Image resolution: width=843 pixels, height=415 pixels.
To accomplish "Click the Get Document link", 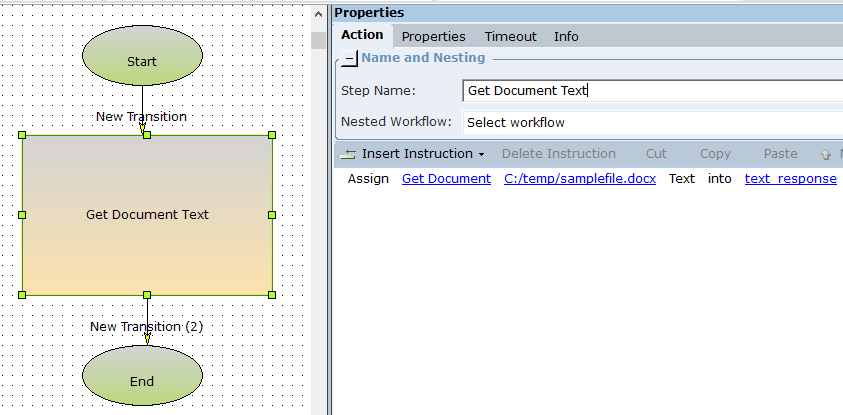I will point(446,178).
